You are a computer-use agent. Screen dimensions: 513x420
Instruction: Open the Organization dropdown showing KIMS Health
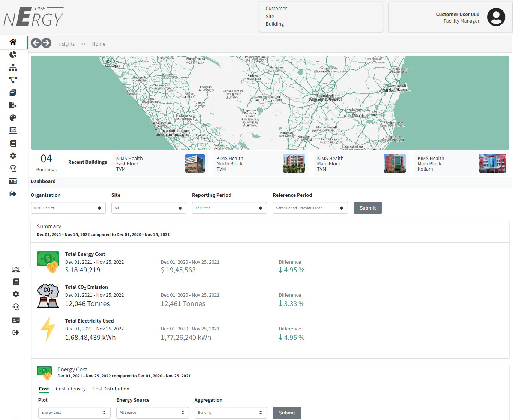coord(68,208)
